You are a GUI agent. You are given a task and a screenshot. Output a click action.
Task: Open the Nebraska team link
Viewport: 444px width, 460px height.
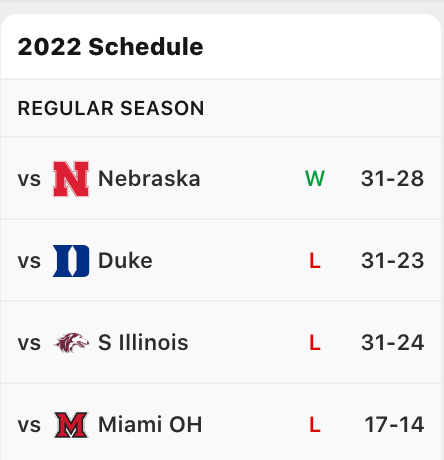point(149,179)
